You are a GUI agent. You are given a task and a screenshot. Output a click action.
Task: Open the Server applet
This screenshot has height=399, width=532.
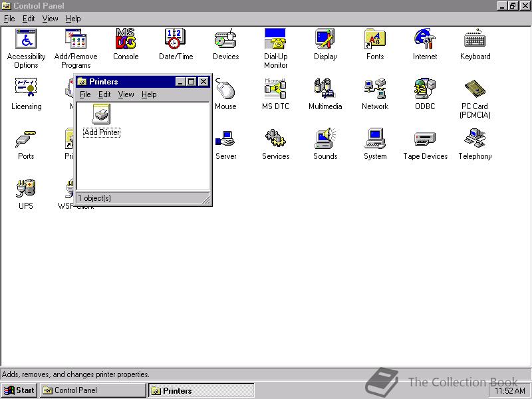(x=225, y=144)
